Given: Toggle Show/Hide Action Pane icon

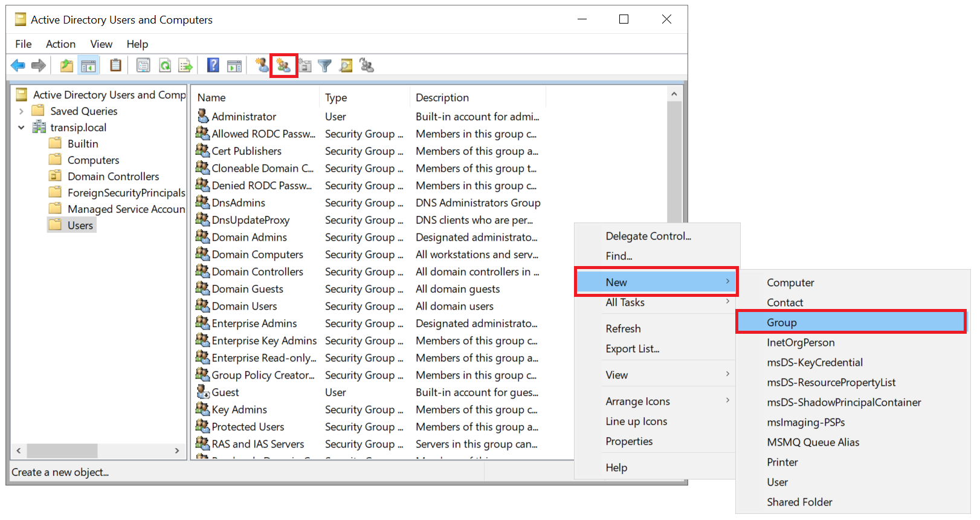Looking at the screenshot, I should (234, 65).
